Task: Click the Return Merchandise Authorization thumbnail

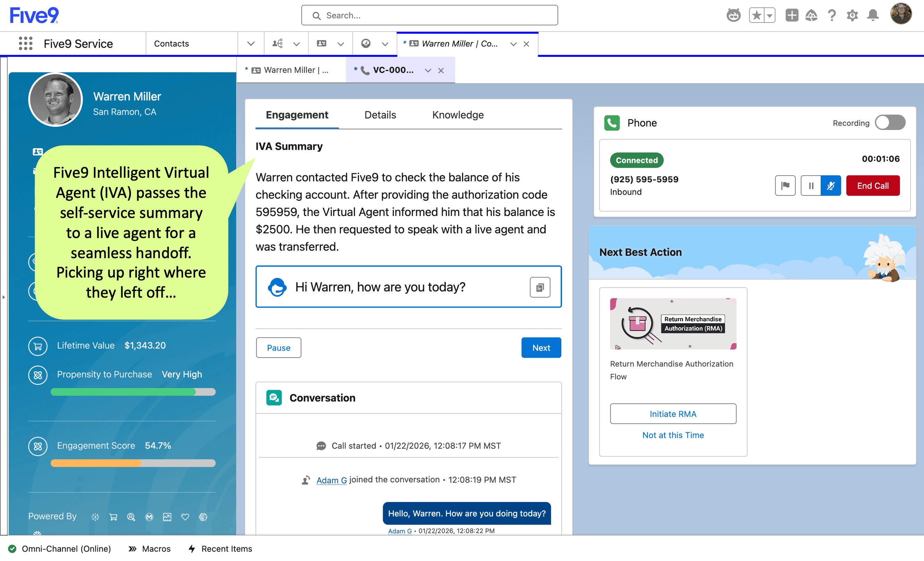Action: 673,323
